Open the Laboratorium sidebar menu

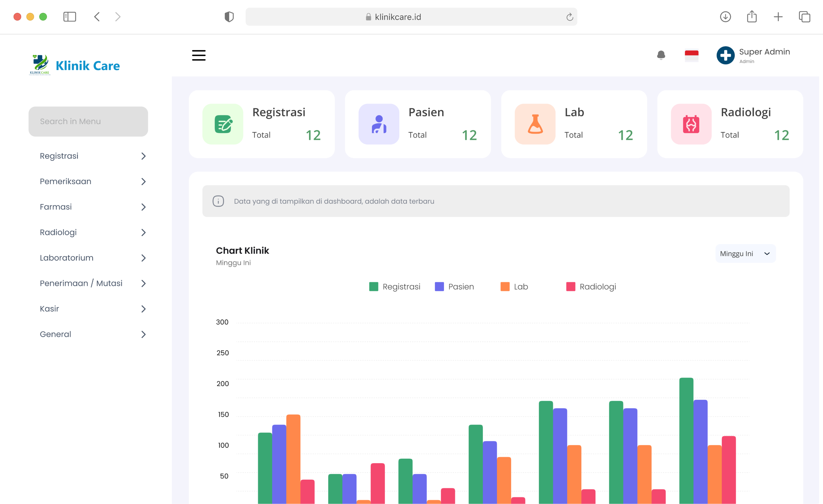tap(67, 258)
